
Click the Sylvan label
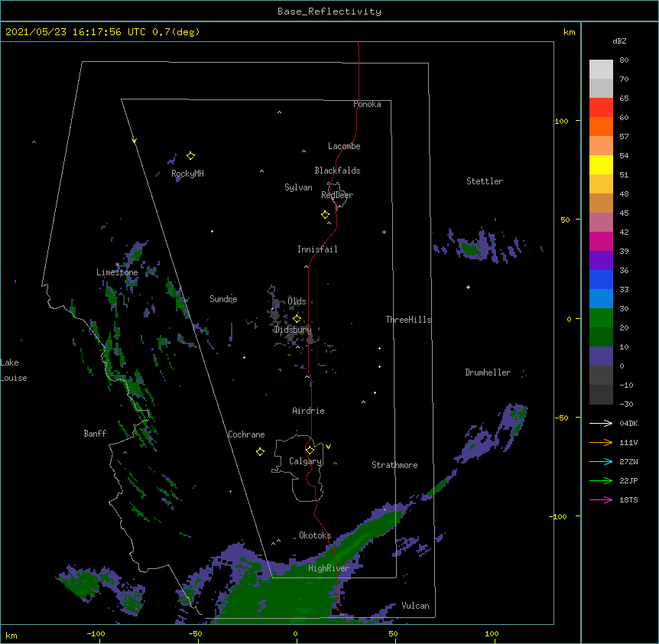coord(298,187)
